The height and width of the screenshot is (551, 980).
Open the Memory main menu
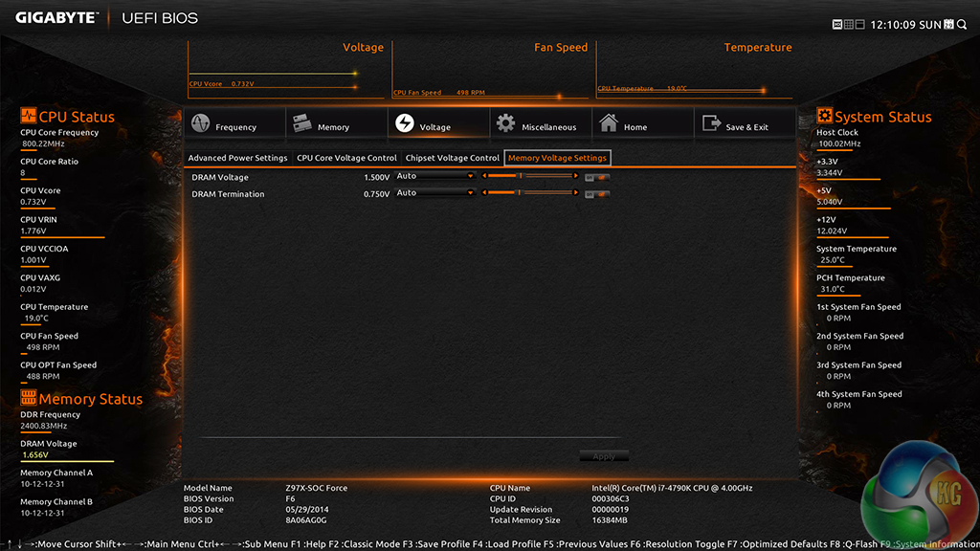336,123
